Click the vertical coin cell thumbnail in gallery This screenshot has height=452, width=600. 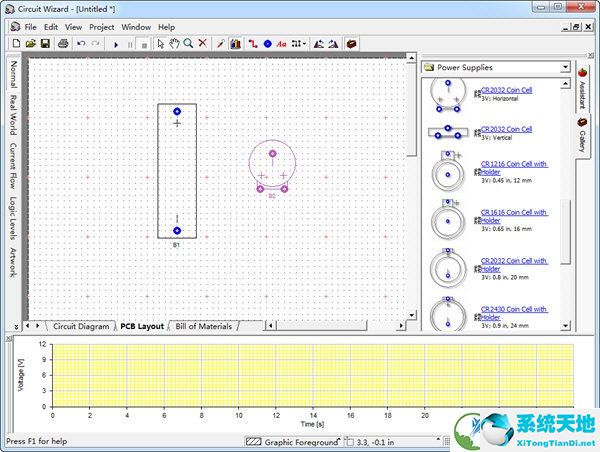click(448, 132)
